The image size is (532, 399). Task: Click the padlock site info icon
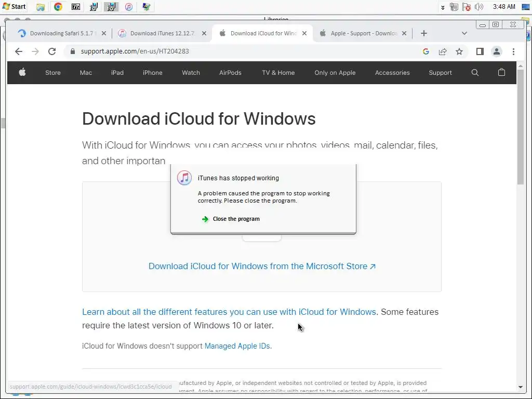pos(72,51)
